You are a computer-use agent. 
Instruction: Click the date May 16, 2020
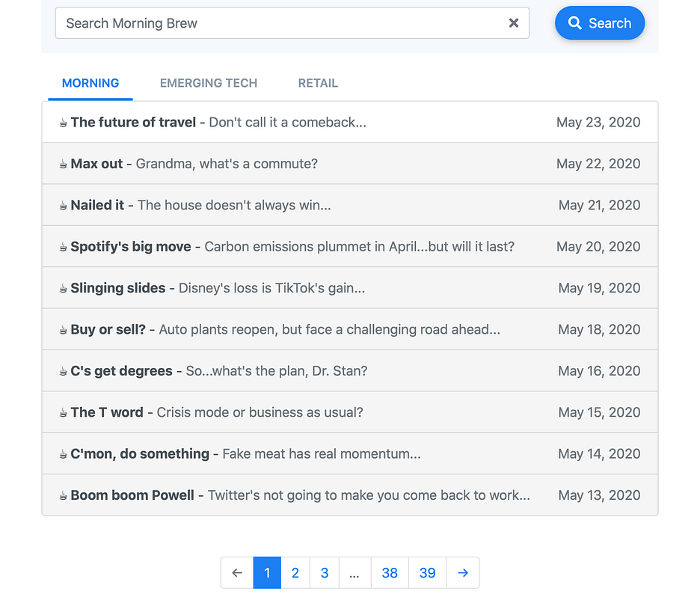coord(599,370)
